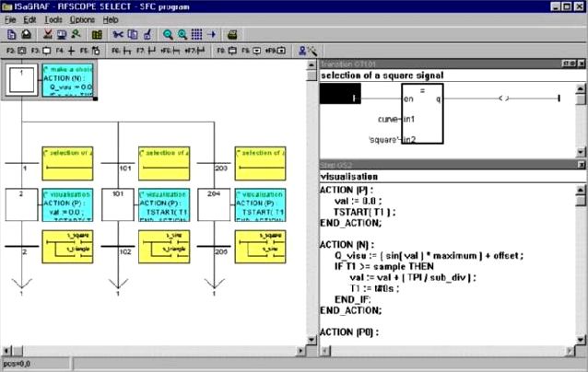The width and height of the screenshot is (588, 372).
Task: Click the zoom in magnifier icon
Action: [x=168, y=34]
